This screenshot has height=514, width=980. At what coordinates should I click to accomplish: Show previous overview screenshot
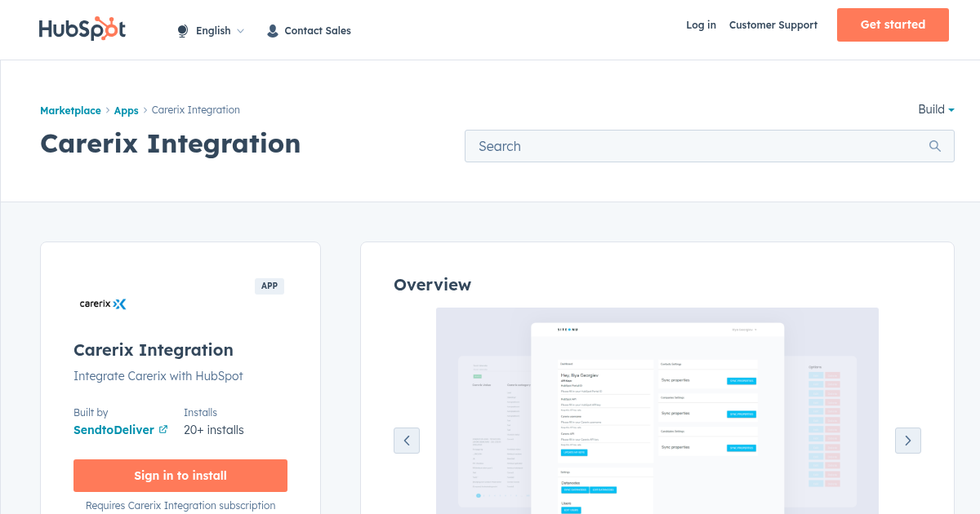click(x=407, y=441)
